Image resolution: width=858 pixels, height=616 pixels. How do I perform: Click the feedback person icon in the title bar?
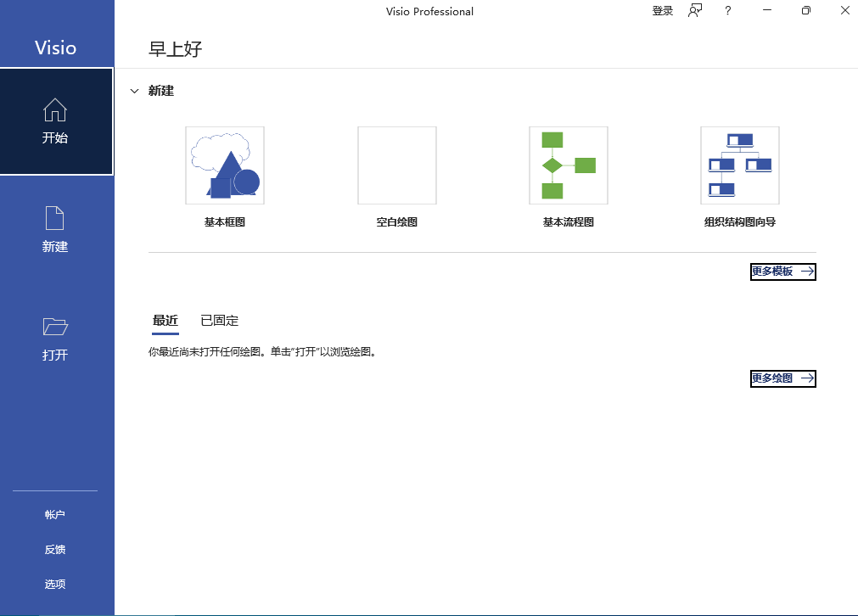click(695, 10)
